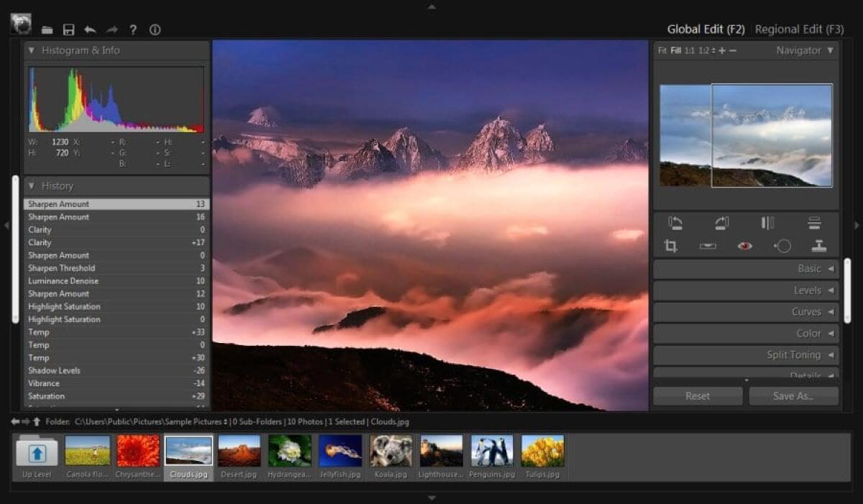Image resolution: width=863 pixels, height=504 pixels.
Task: Expand the Curves panel
Action: pyautogui.click(x=746, y=311)
